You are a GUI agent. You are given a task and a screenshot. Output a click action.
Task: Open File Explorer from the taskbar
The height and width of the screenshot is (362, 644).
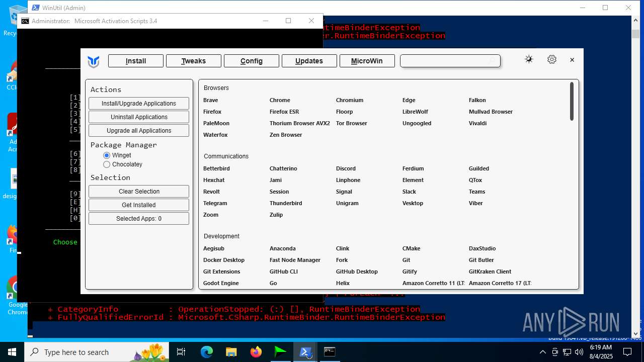point(231,352)
